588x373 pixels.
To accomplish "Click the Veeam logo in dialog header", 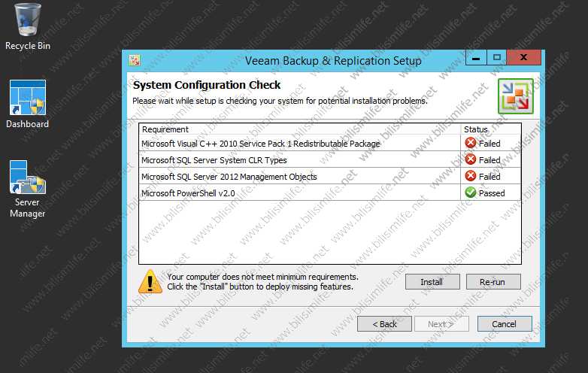I will point(516,96).
